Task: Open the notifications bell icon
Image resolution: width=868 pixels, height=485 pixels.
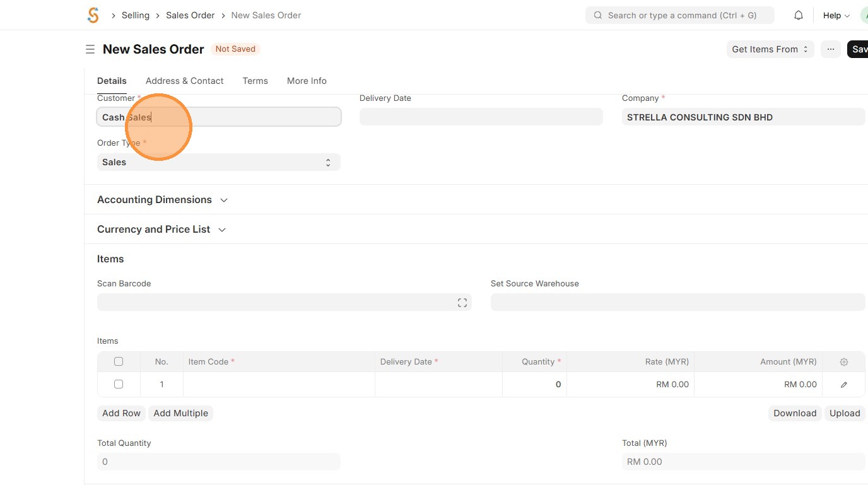Action: click(799, 15)
